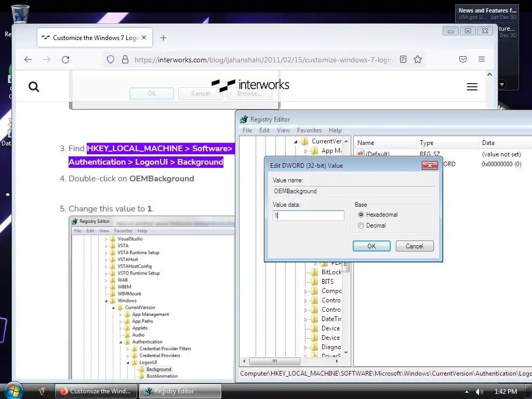
Task: Click the News and Features feed headline
Action: pos(487,10)
